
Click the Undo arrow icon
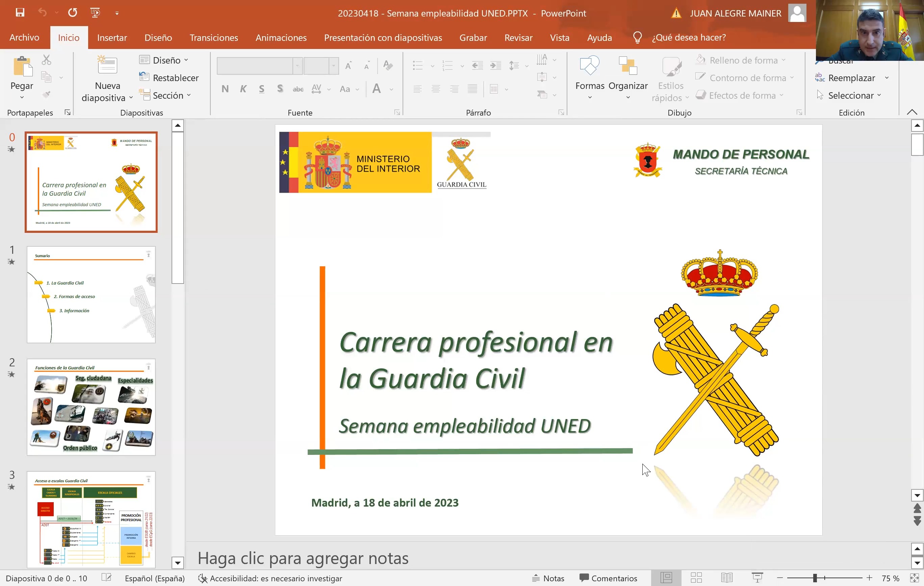tap(43, 13)
